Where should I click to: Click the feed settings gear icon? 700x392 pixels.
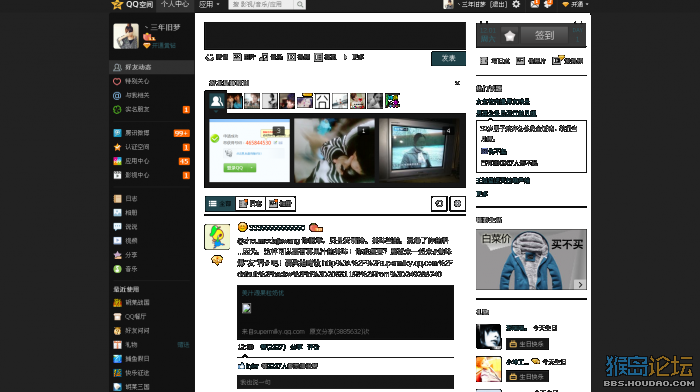(x=457, y=204)
